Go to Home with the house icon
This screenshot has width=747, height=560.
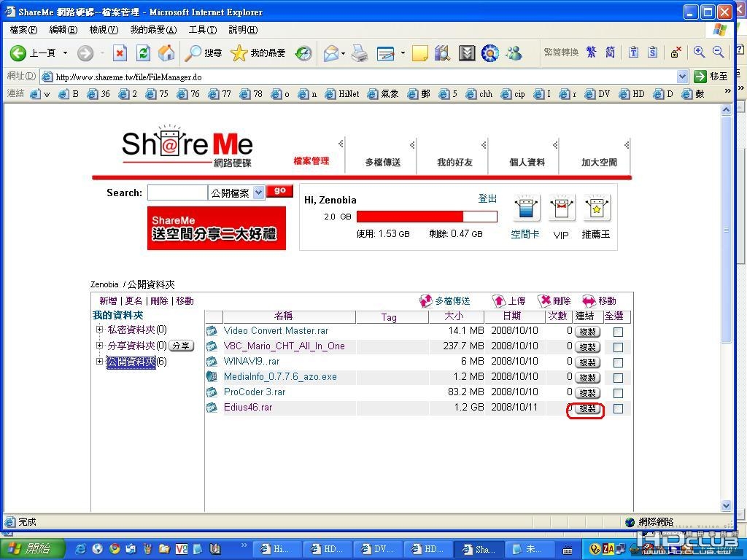tap(166, 52)
